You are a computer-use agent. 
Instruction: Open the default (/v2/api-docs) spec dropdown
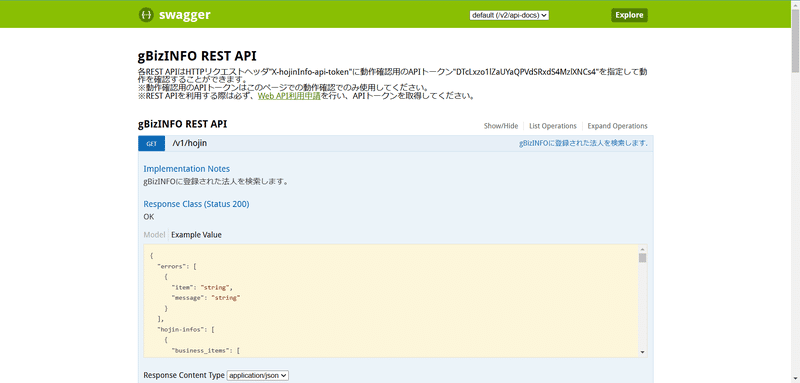tap(509, 15)
